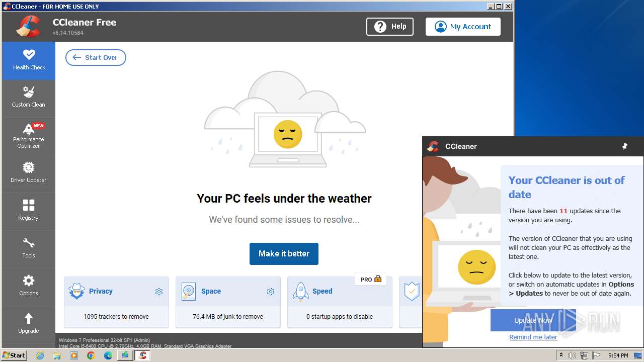Click the taskbar clock showing 9:54 PM
644x362 pixels.
[x=618, y=355]
